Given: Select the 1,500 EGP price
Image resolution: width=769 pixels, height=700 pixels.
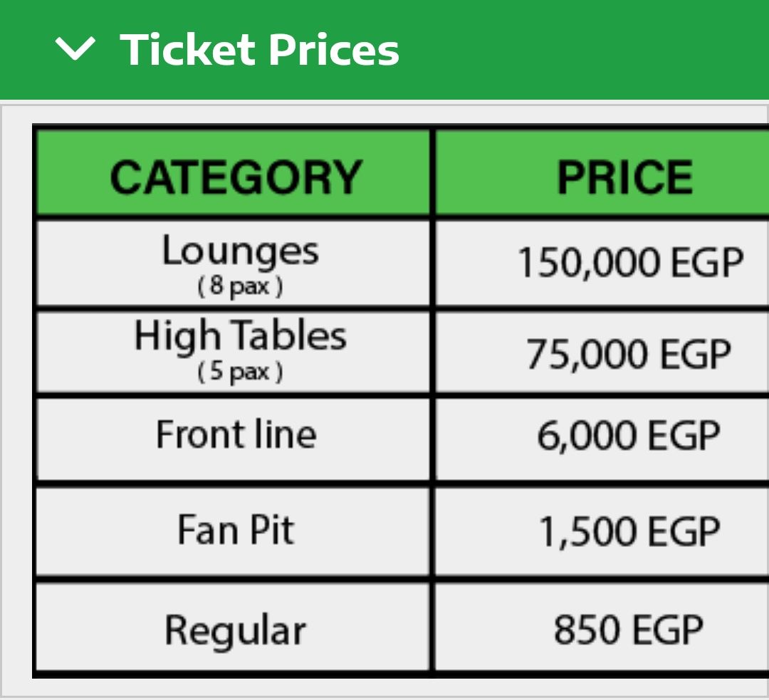Looking at the screenshot, I should point(629,531).
